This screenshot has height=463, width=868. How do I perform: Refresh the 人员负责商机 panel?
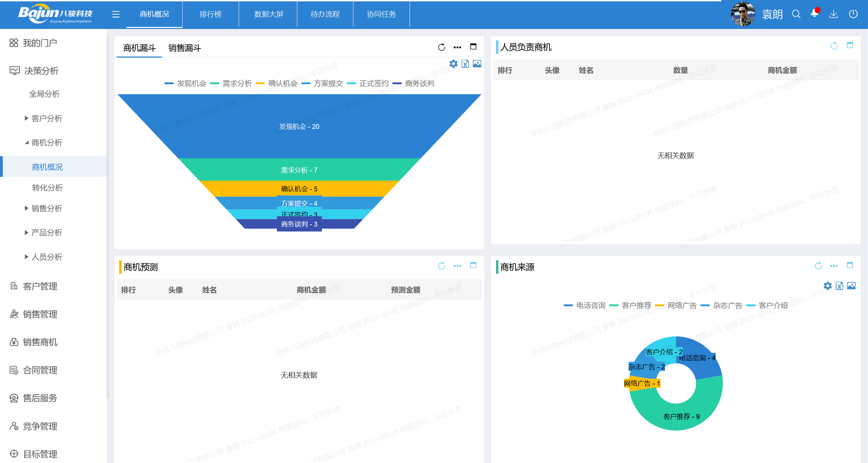click(834, 45)
